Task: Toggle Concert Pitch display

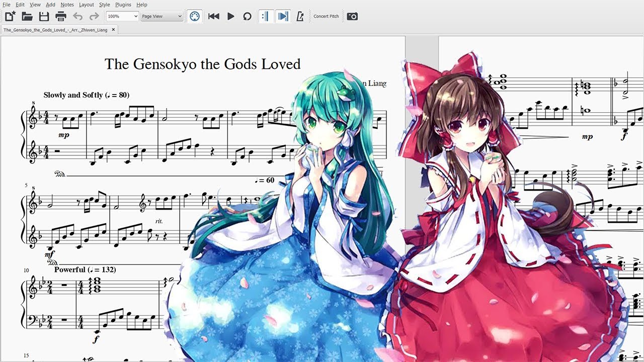Action: pos(326,16)
